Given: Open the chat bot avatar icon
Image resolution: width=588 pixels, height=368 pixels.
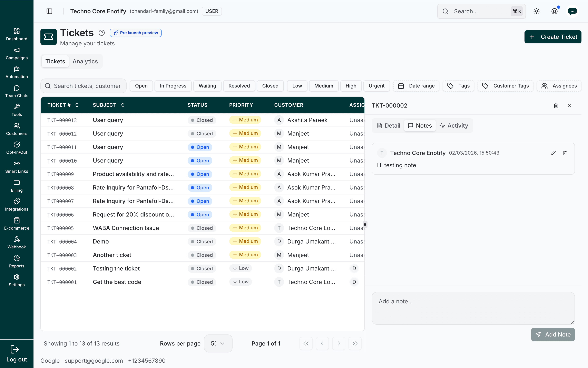Looking at the screenshot, I should point(572,11).
